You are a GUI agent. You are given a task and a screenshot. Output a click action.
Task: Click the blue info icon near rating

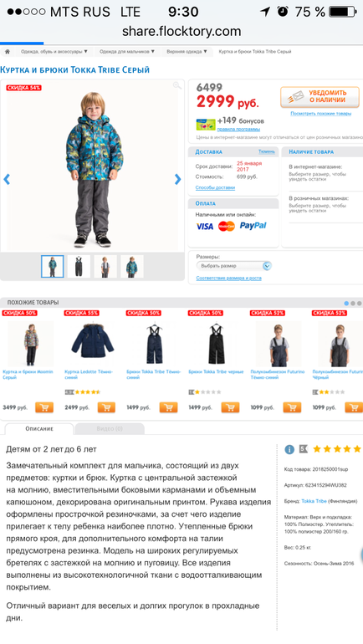click(289, 449)
